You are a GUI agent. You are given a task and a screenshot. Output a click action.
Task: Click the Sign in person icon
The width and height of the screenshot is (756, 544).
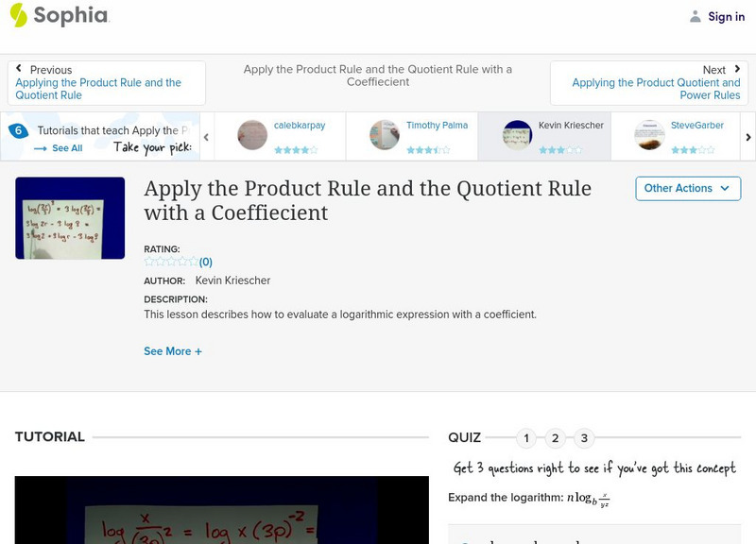(696, 15)
